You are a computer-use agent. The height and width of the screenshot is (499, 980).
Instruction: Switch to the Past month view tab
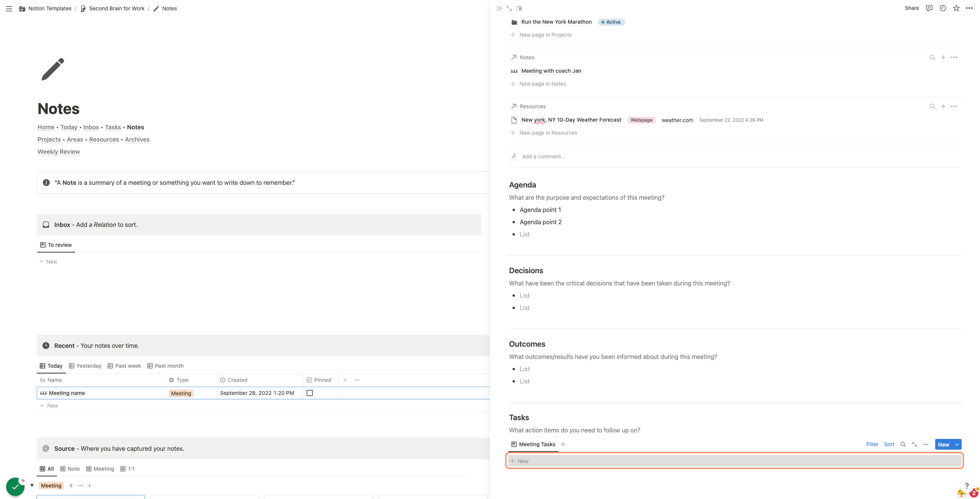[x=165, y=366]
